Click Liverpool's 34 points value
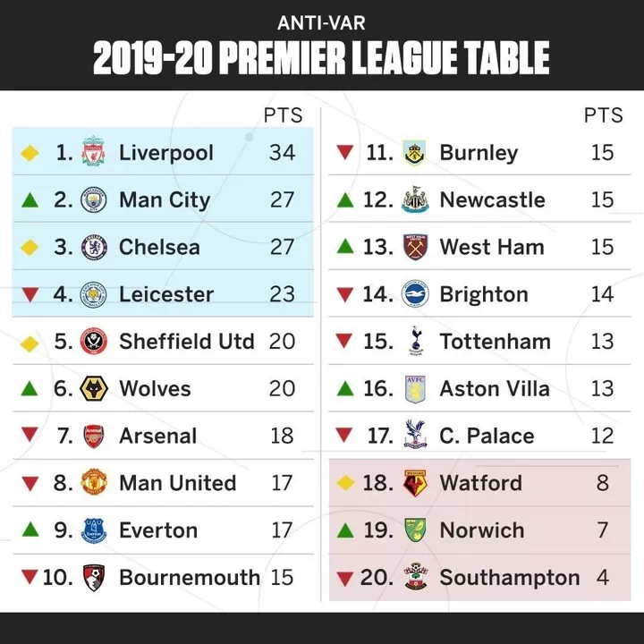The height and width of the screenshot is (644, 644). 282,152
